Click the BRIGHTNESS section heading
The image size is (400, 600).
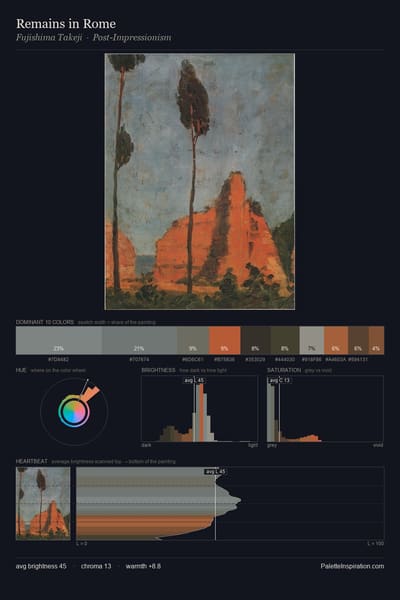click(158, 370)
